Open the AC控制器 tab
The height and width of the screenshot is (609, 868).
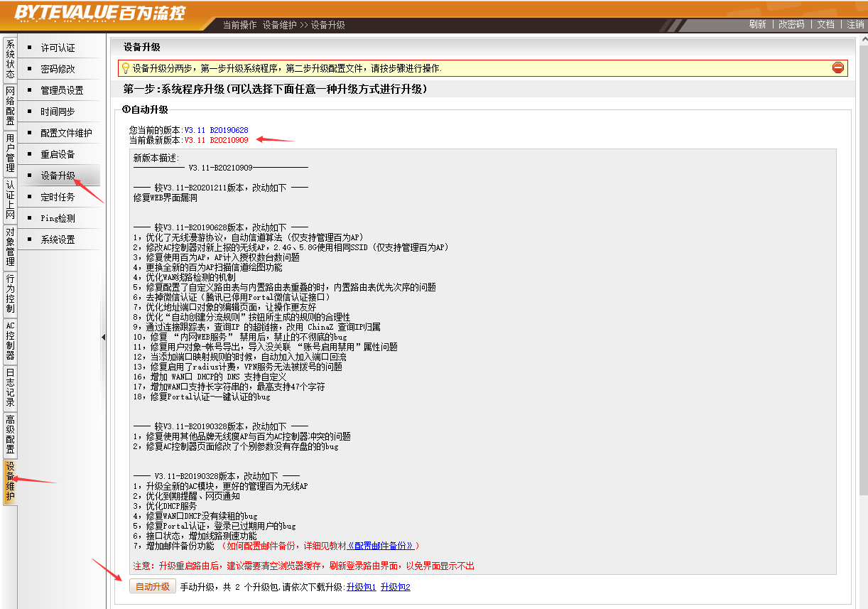(x=10, y=340)
